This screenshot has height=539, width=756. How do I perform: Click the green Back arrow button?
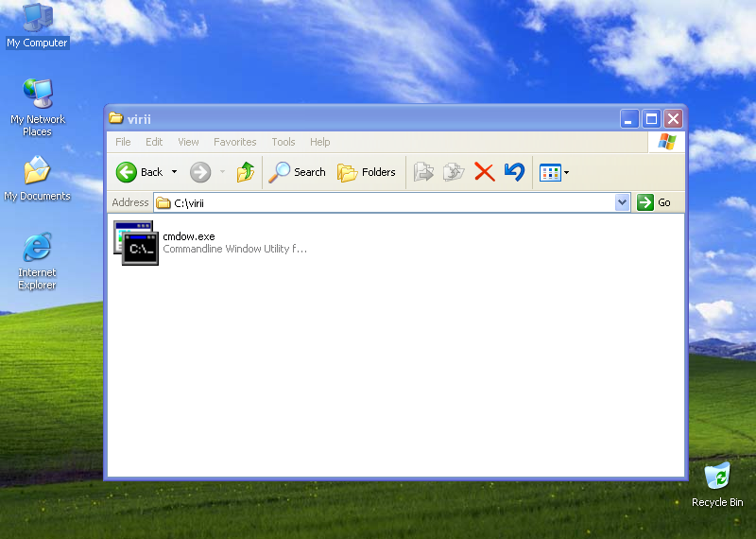tap(127, 172)
